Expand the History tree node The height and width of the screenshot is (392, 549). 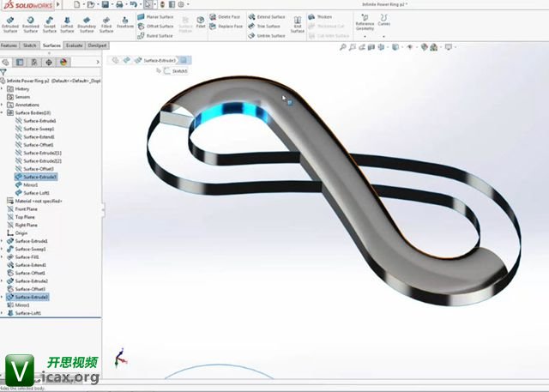click(2, 89)
